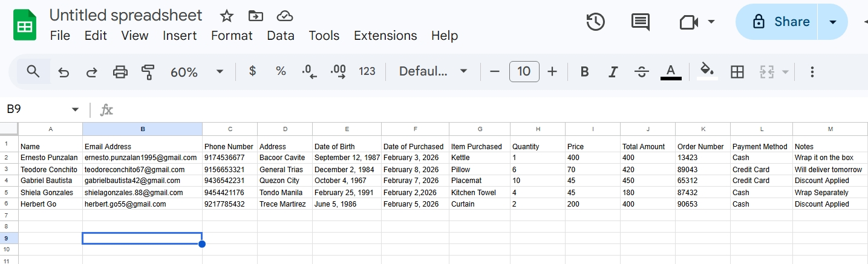
Task: Open the Default font dropdown
Action: click(x=433, y=71)
